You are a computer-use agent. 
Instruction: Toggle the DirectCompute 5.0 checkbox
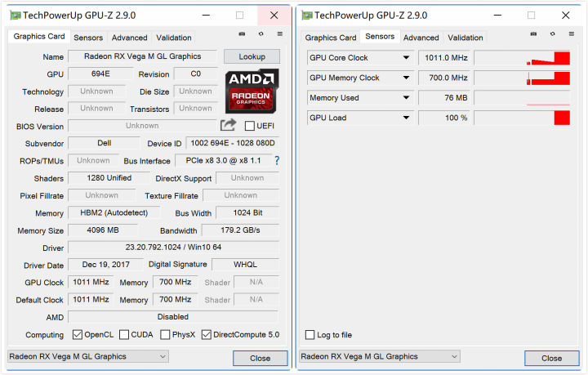[x=207, y=334]
